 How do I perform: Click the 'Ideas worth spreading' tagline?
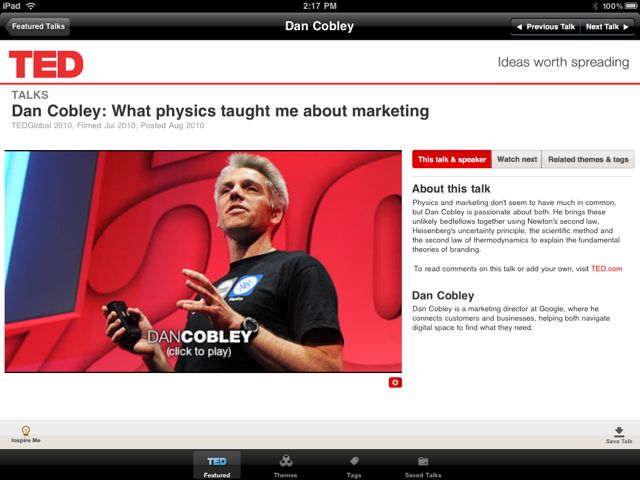point(563,62)
